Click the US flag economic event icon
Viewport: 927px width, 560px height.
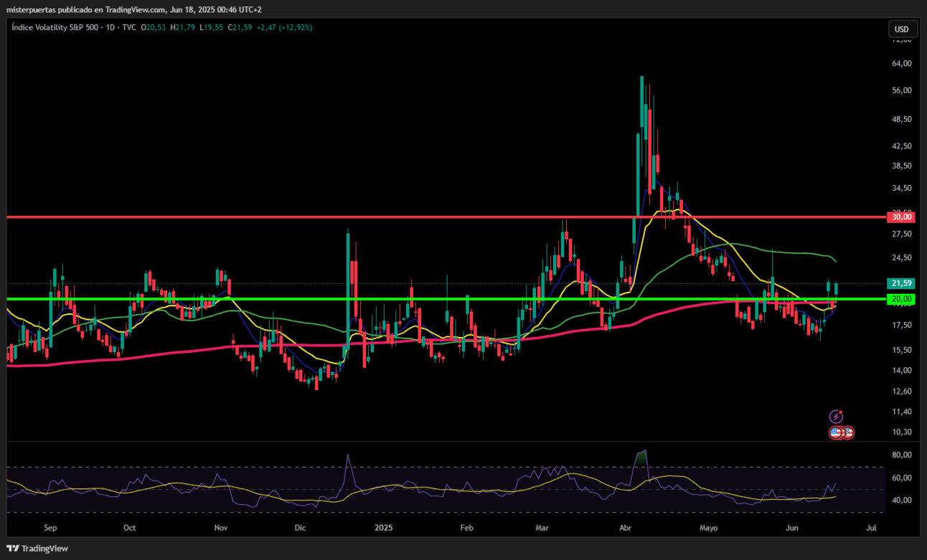837,432
